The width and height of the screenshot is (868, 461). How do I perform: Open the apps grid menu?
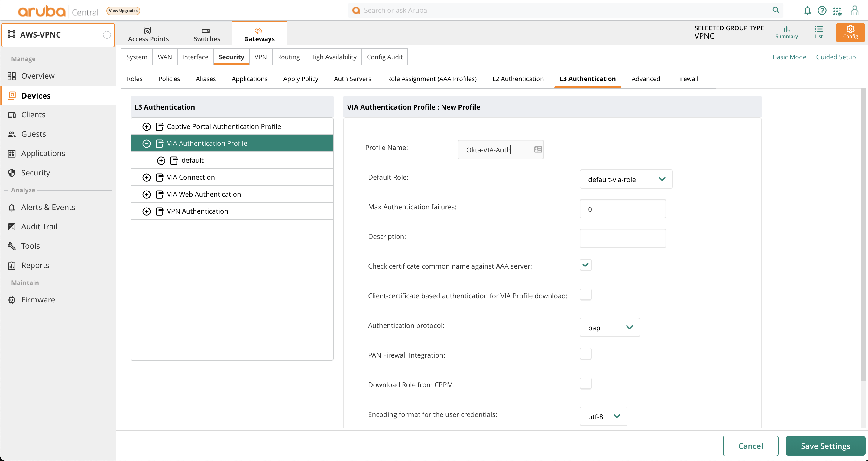tap(837, 11)
